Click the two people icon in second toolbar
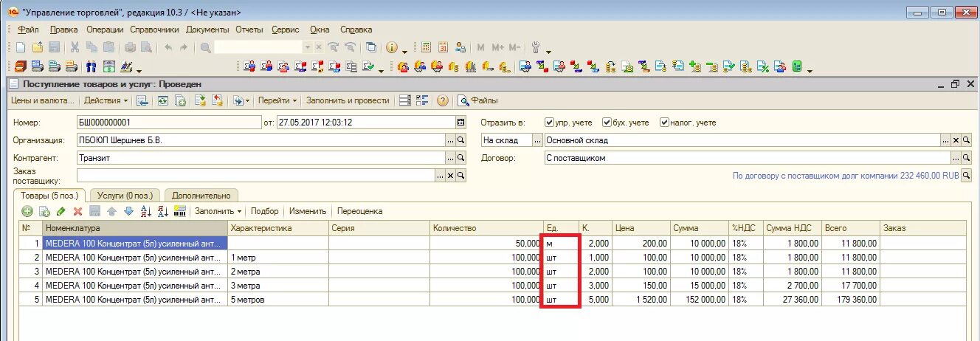 [x=92, y=66]
